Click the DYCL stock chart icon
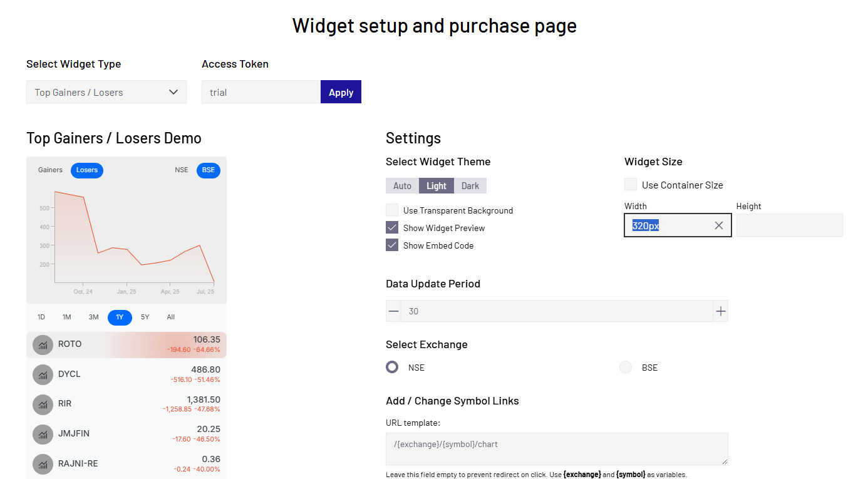 (x=43, y=374)
